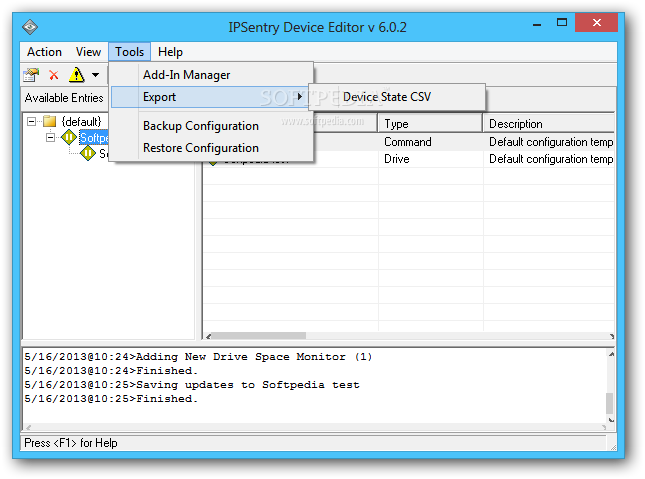The height and width of the screenshot is (479, 645).
Task: Open the View menu
Action: [88, 52]
